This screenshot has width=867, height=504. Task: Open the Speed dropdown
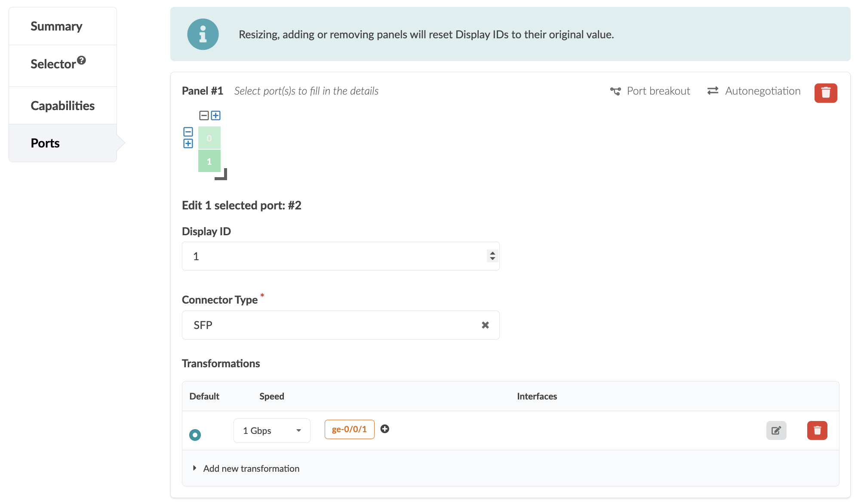pyautogui.click(x=271, y=430)
